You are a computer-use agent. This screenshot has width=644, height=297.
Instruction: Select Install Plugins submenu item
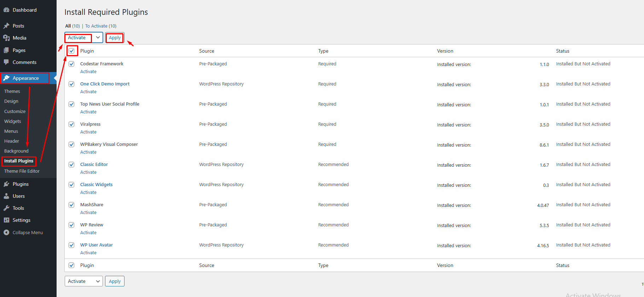(x=19, y=161)
